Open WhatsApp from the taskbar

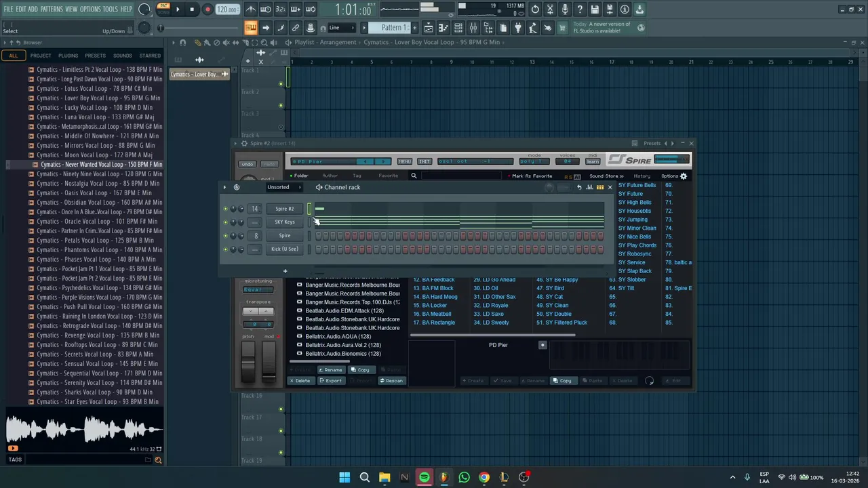pyautogui.click(x=464, y=477)
